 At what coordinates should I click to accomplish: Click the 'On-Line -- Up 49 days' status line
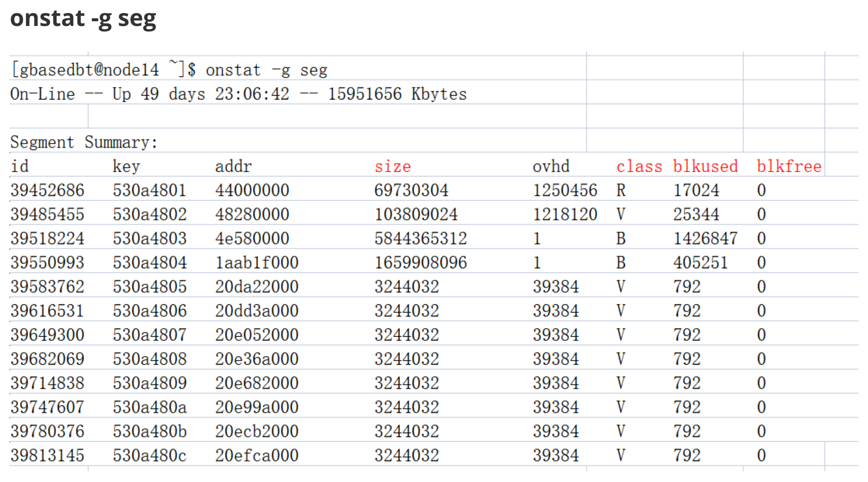[x=238, y=94]
